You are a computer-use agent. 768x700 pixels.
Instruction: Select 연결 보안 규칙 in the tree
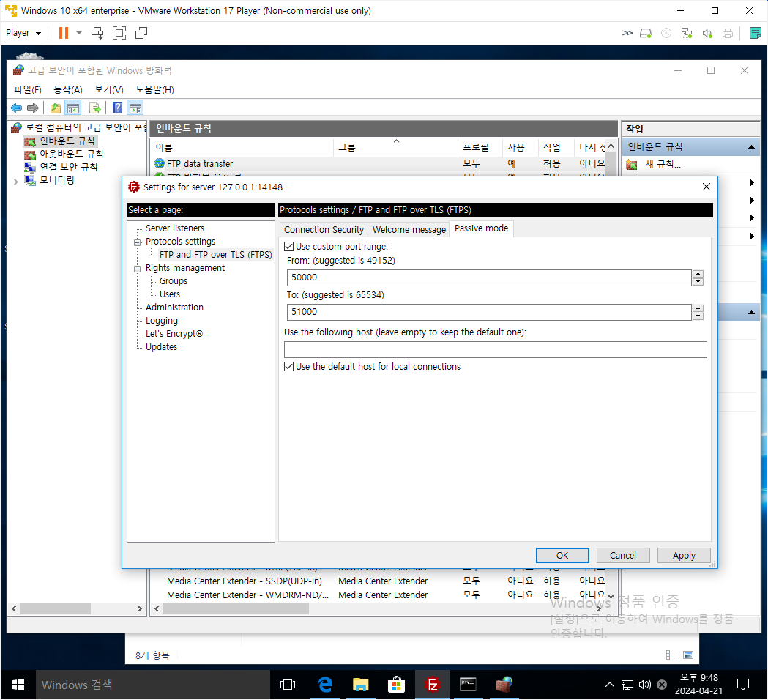pos(68,167)
